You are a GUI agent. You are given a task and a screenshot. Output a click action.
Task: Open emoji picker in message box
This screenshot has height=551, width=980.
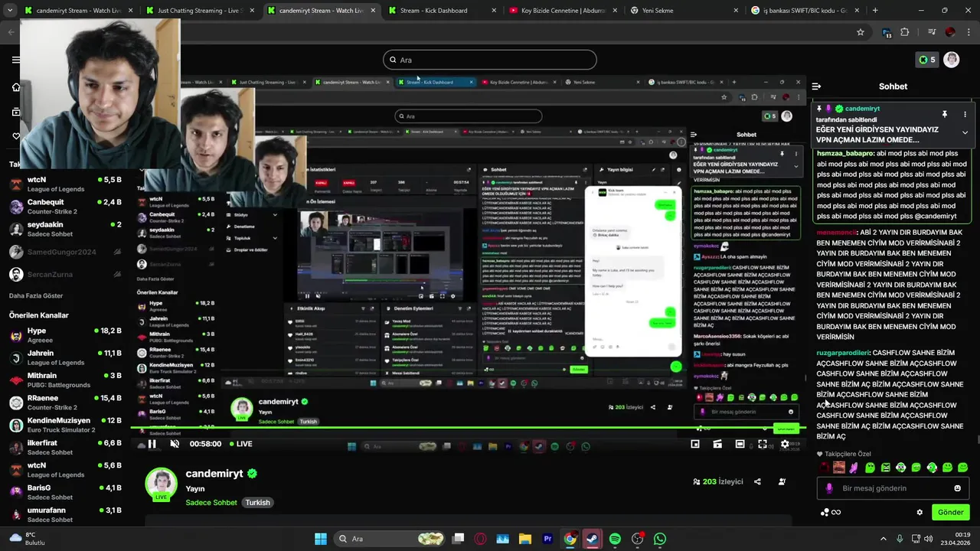pos(957,488)
